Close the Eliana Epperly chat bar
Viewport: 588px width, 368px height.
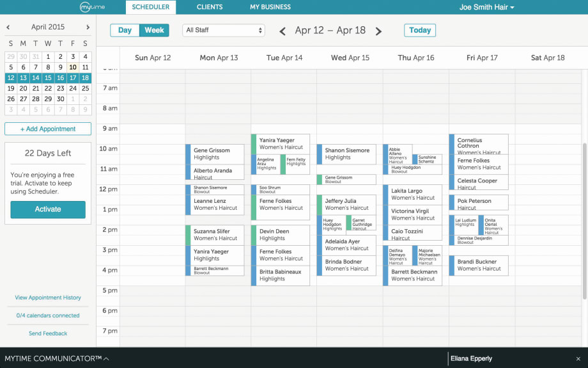click(x=578, y=359)
